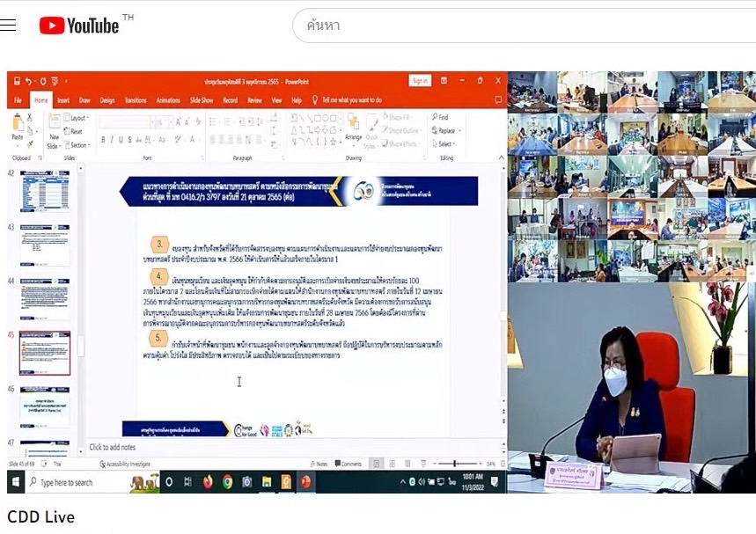
Task: Switch to Normal view icon
Action: click(376, 464)
